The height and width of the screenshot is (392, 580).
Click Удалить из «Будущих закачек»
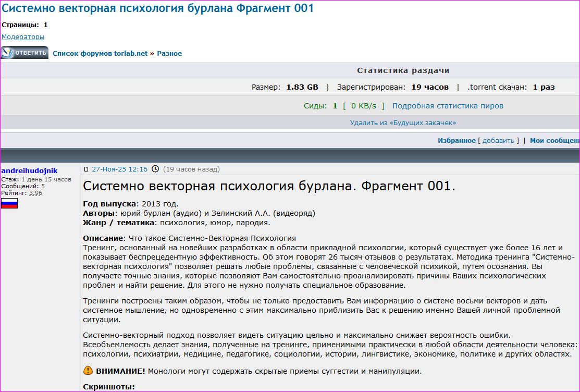[x=403, y=123]
